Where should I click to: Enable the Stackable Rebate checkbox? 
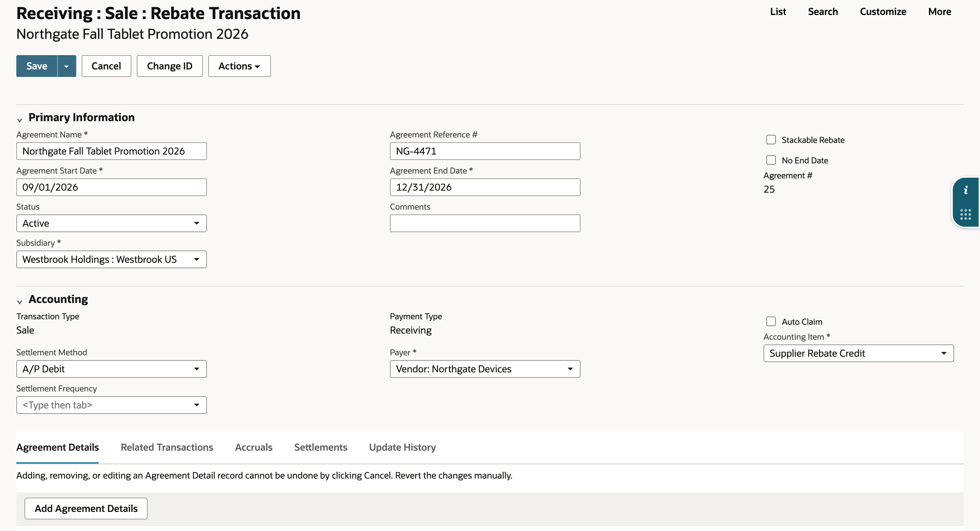click(x=771, y=140)
